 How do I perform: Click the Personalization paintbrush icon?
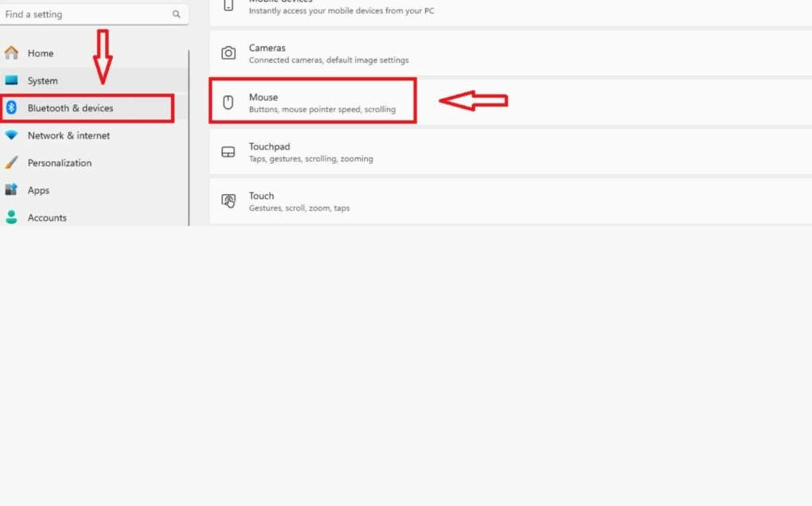11,163
